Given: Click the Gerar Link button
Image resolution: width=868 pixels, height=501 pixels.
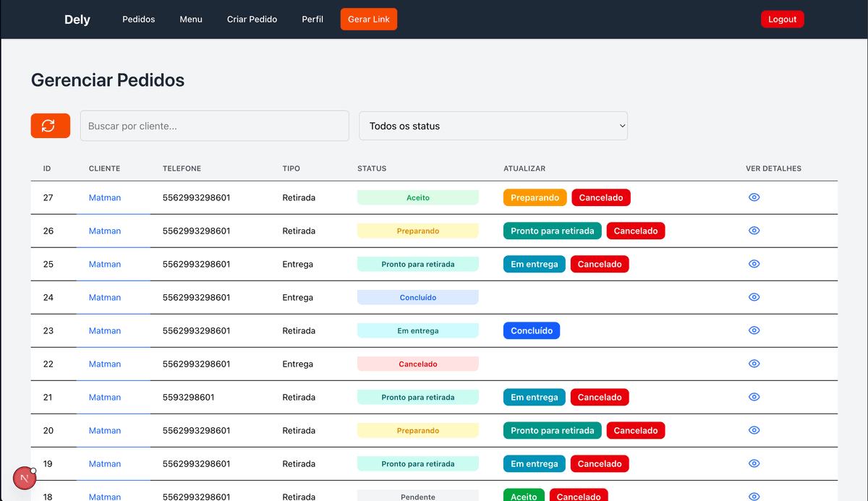Looking at the screenshot, I should coord(368,19).
